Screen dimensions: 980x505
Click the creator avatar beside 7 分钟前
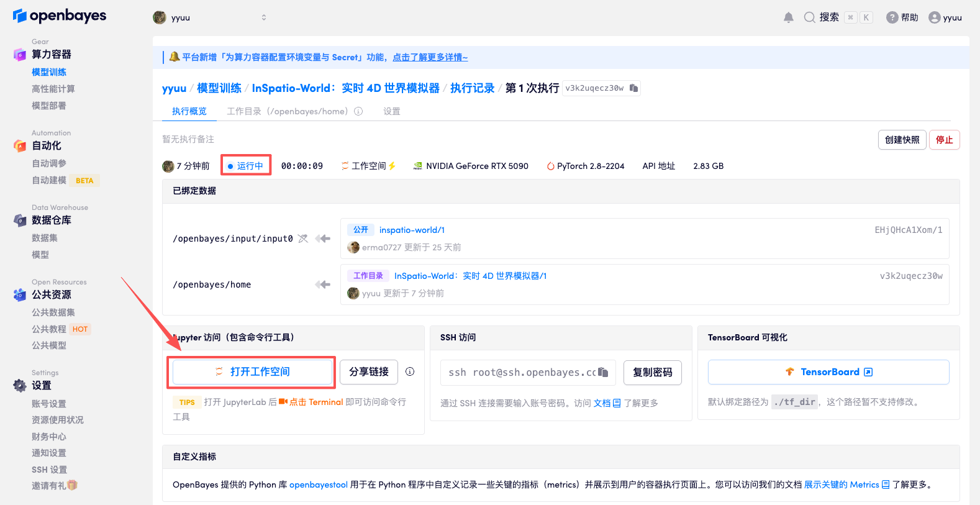pyautogui.click(x=168, y=166)
